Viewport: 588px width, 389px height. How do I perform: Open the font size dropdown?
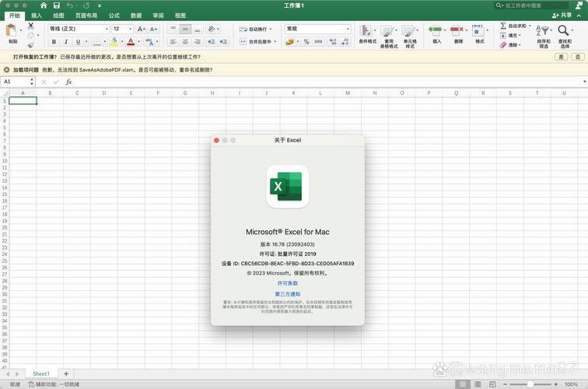coord(130,29)
